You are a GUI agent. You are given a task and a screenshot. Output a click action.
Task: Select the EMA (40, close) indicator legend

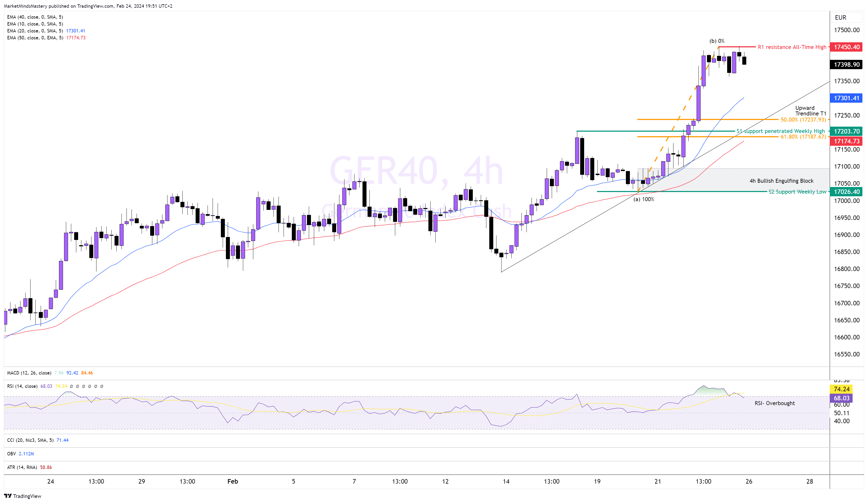35,17
